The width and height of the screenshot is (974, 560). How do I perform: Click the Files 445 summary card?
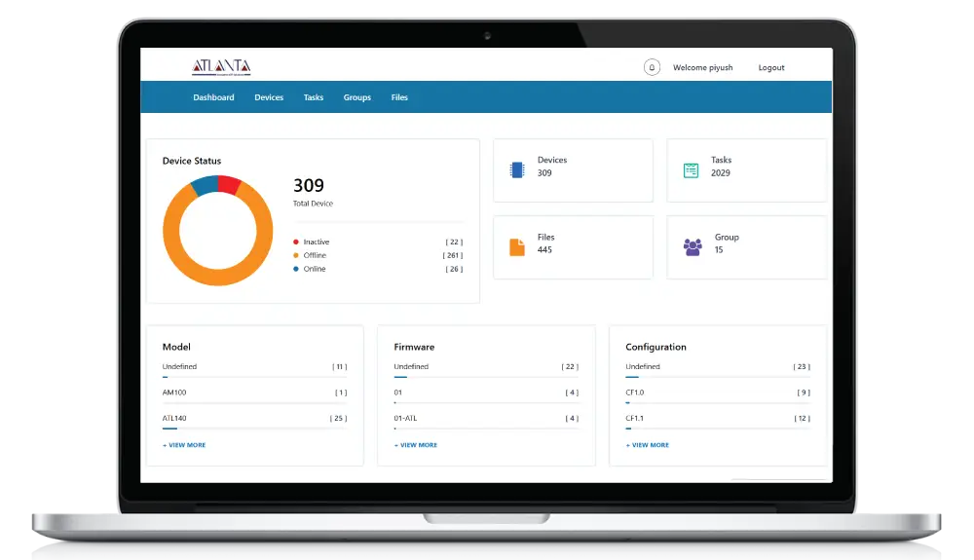click(x=573, y=247)
